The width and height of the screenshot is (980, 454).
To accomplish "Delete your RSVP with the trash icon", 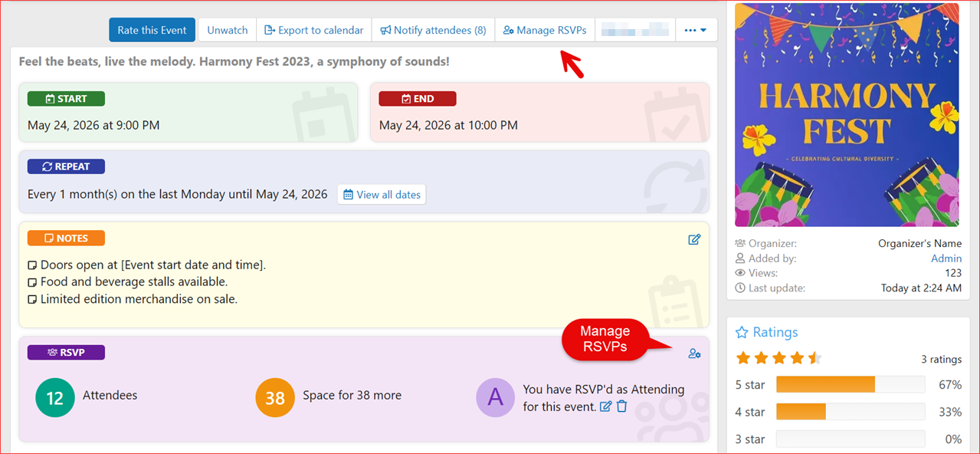I will pyautogui.click(x=622, y=406).
